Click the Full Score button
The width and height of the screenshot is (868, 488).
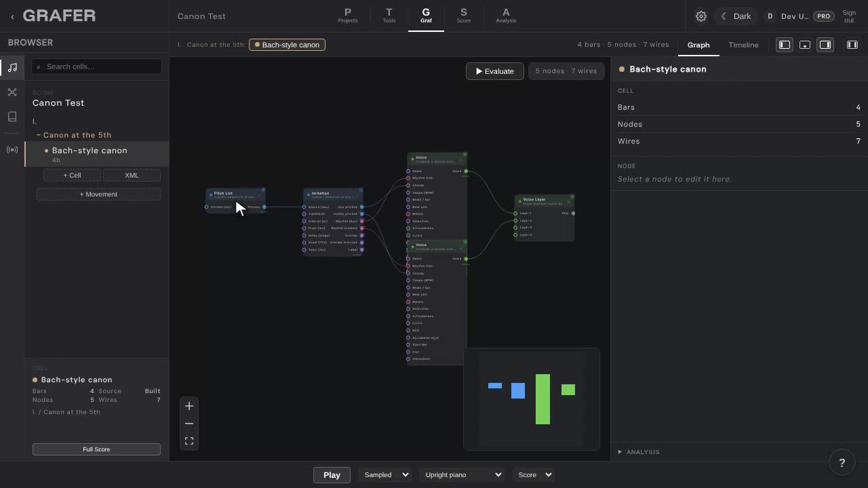point(96,449)
